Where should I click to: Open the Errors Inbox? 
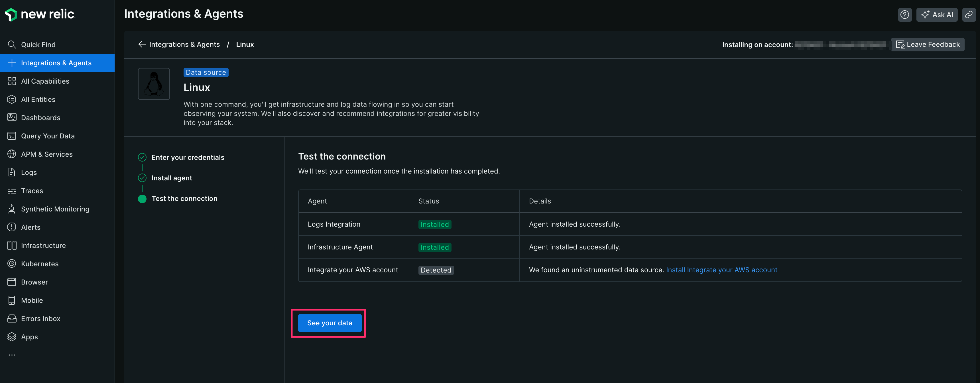(40, 319)
